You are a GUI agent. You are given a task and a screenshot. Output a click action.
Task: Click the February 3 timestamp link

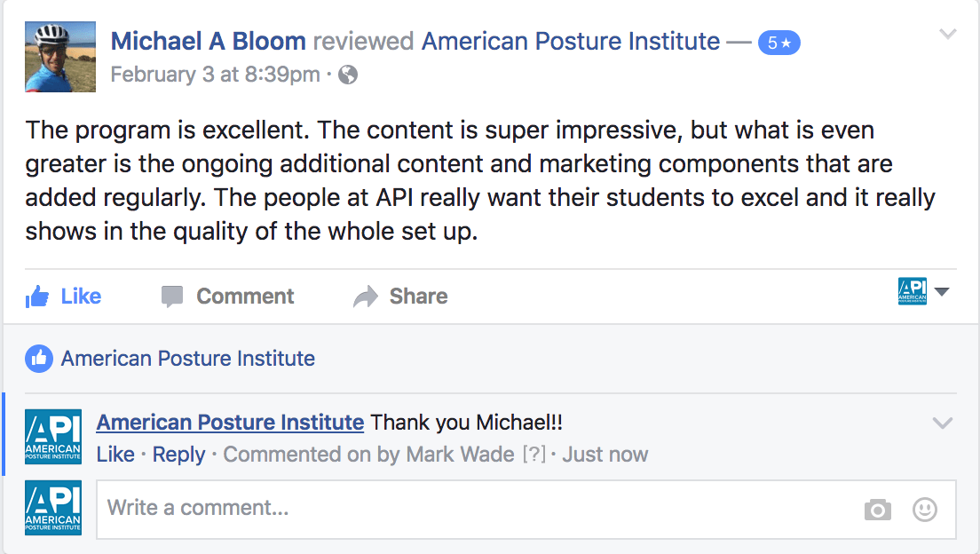point(215,75)
